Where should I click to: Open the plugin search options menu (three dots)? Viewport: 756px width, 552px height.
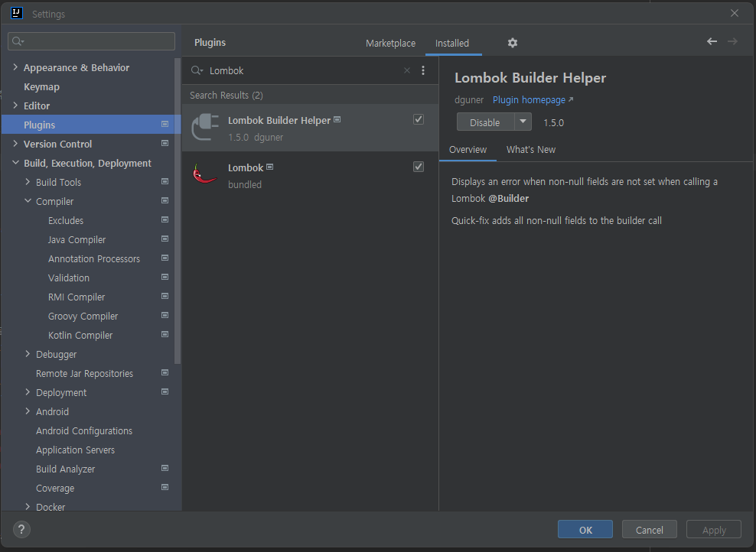[x=423, y=70]
